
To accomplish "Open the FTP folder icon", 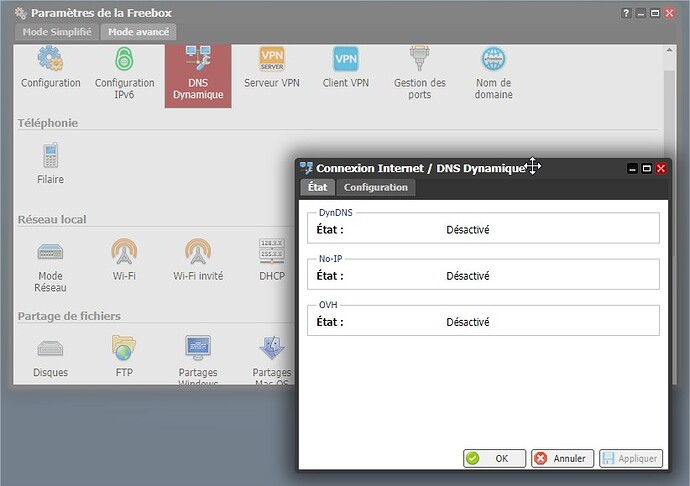I will pos(124,348).
